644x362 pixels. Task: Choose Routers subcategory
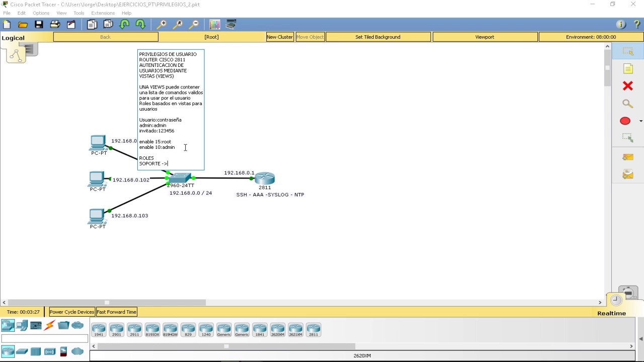(8, 351)
